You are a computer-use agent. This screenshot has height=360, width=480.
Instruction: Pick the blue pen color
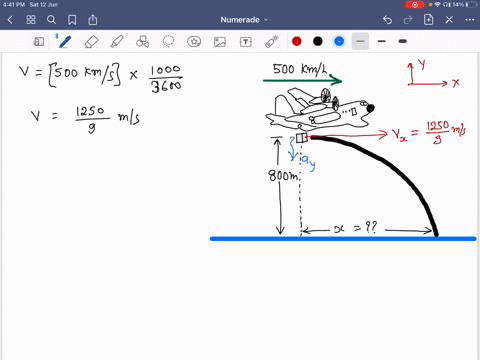(339, 41)
